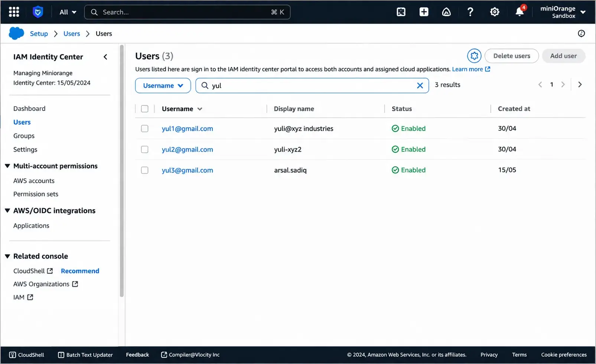The height and width of the screenshot is (364, 596).
Task: Open Permission sets in the sidebar
Action: 36,194
